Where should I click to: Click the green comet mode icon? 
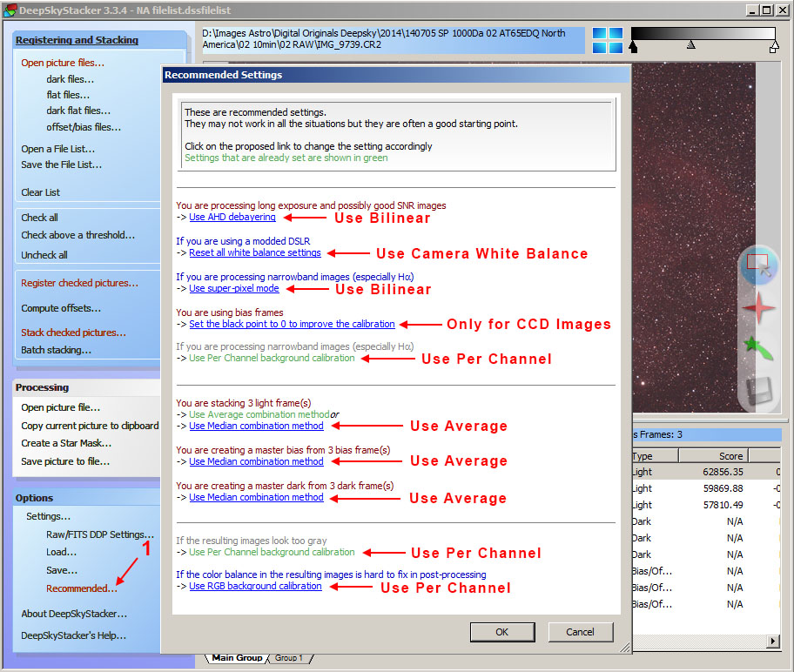point(758,348)
